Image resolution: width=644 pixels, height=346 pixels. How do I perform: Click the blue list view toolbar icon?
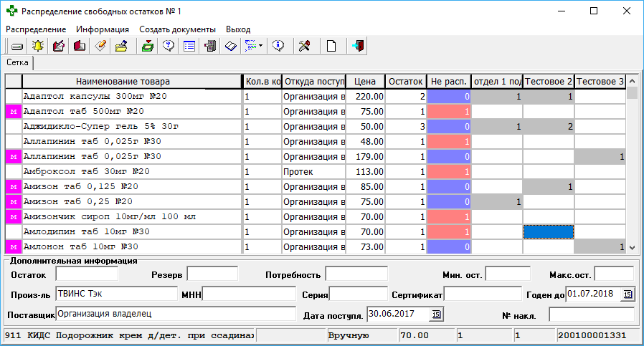coord(189,46)
